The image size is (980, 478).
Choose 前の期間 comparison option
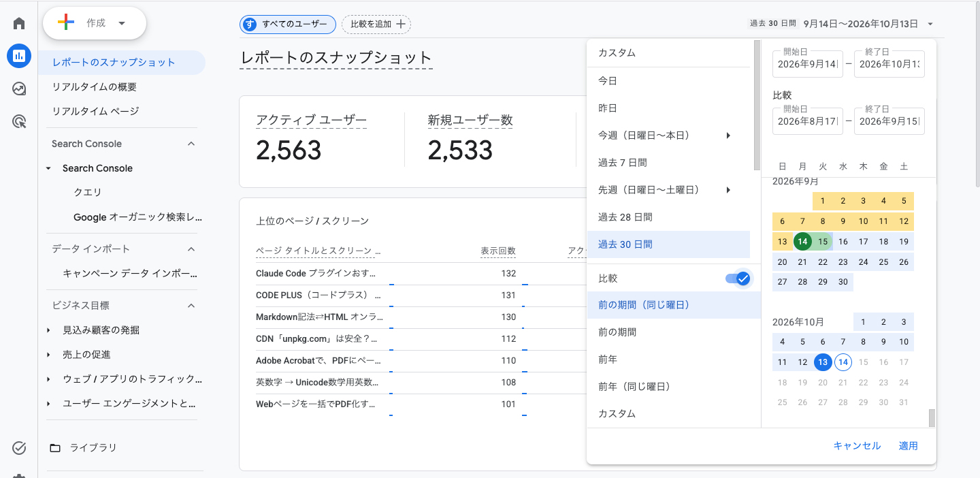coord(674,332)
